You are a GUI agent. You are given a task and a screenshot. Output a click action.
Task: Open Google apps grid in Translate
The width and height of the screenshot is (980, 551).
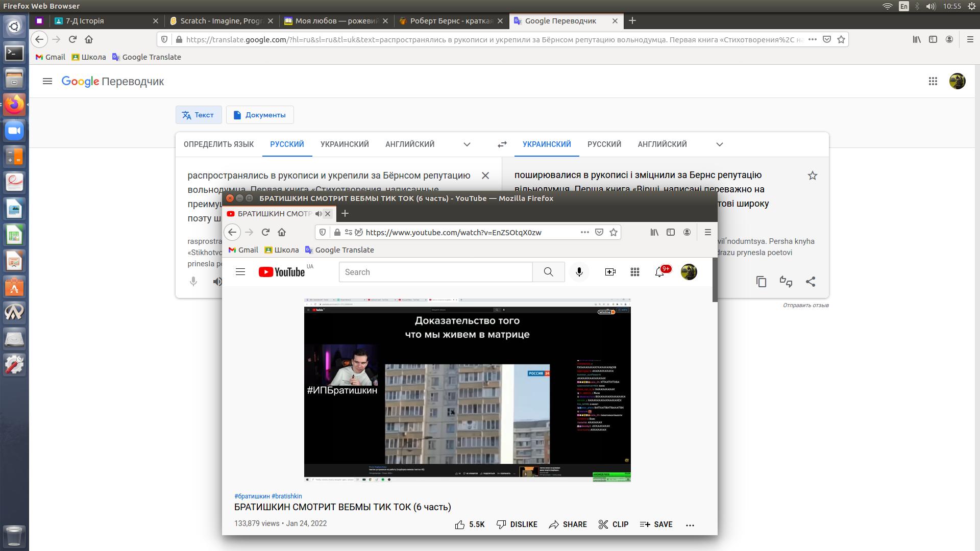(933, 81)
